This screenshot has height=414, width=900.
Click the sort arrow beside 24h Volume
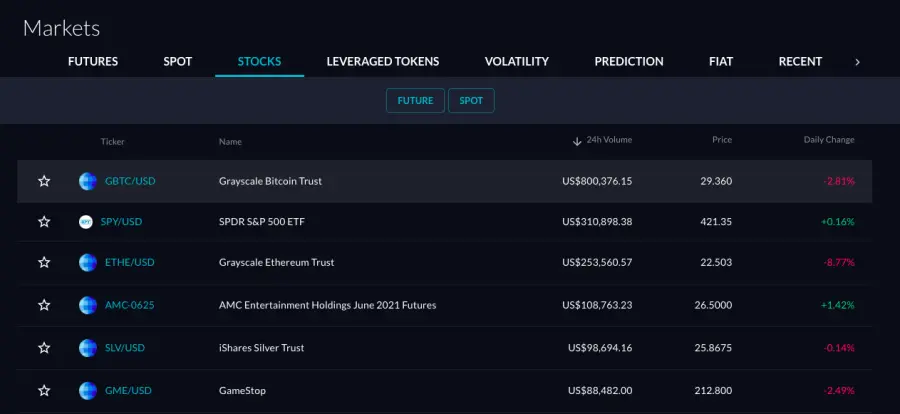577,141
